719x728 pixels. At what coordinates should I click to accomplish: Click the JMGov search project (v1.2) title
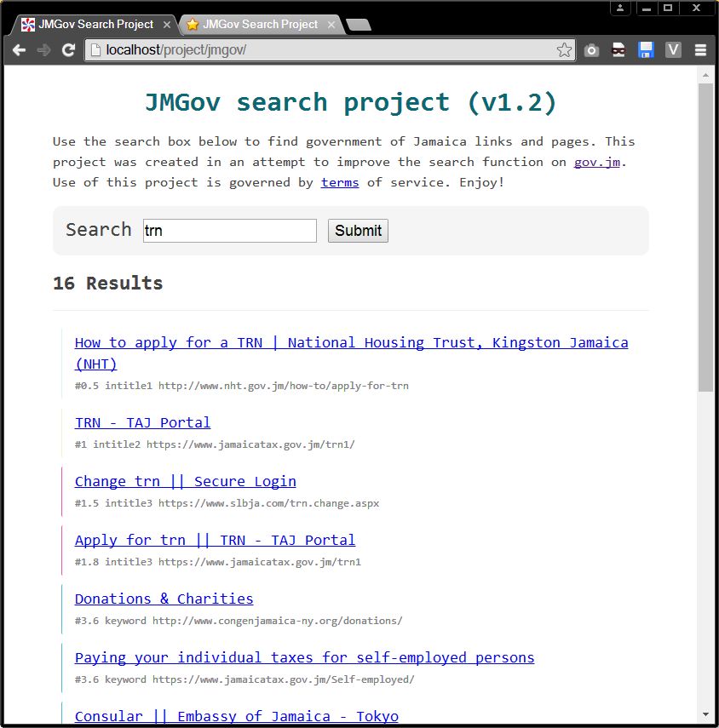(351, 102)
